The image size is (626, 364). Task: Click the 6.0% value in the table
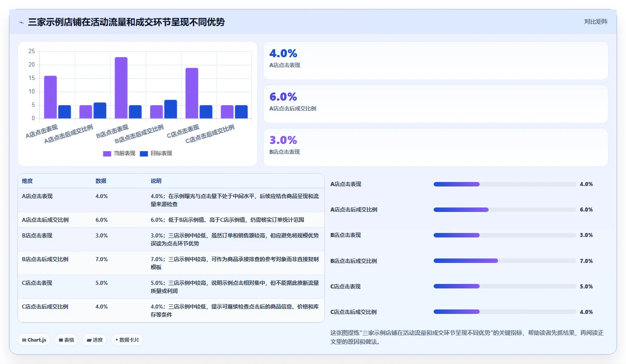102,220
